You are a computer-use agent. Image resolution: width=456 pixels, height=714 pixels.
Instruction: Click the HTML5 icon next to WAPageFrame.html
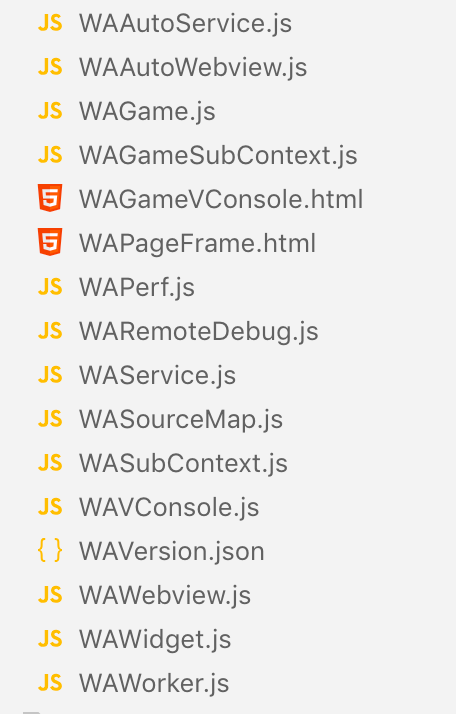(50, 242)
